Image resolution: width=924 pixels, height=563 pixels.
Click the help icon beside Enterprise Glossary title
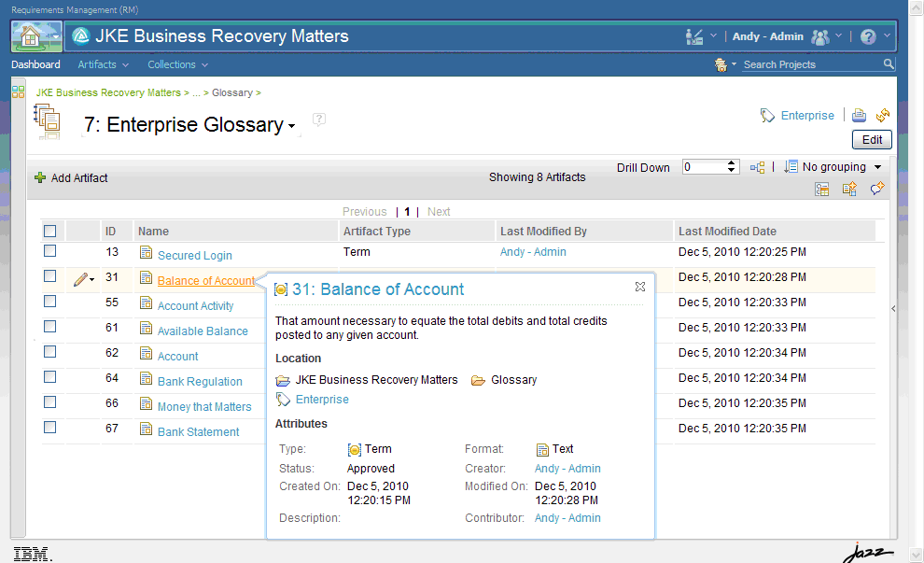(319, 120)
